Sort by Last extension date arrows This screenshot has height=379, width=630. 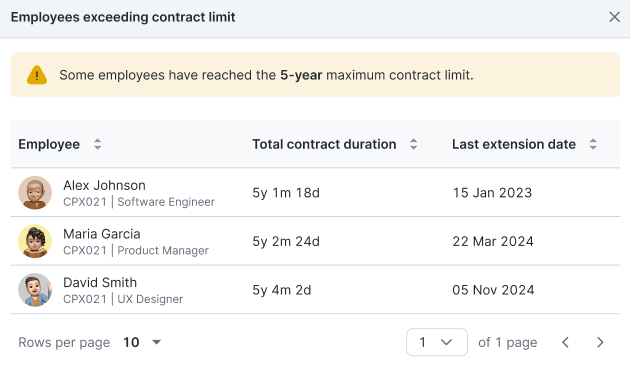click(x=593, y=144)
